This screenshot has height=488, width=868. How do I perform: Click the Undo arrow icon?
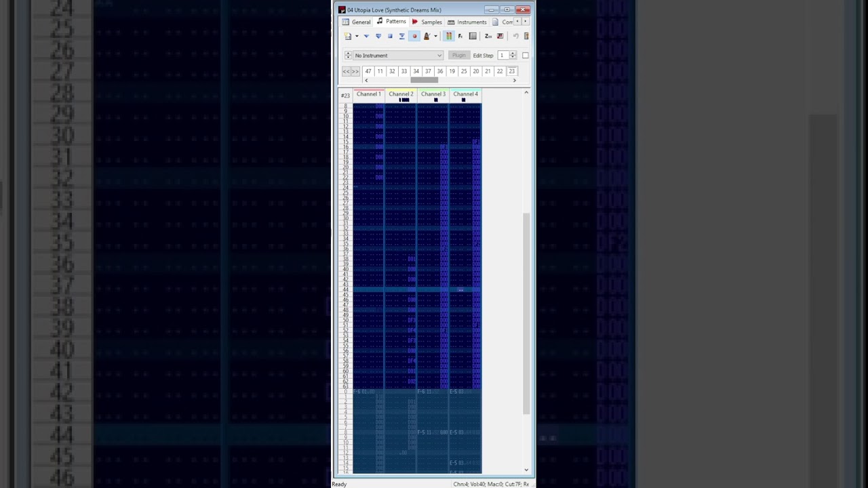pyautogui.click(x=515, y=36)
